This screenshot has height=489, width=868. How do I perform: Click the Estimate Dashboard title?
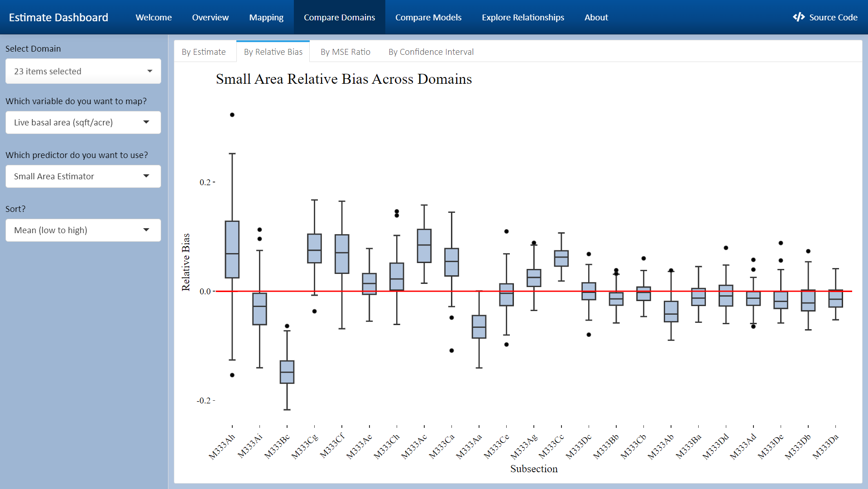click(x=58, y=17)
